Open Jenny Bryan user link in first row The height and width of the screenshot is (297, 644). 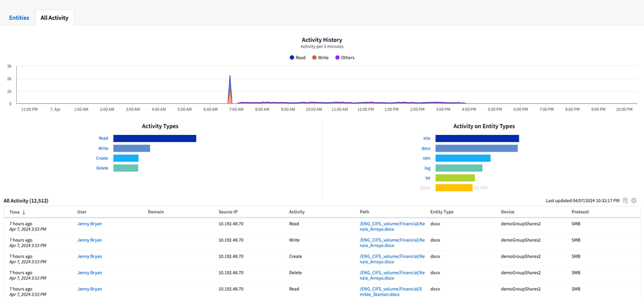pyautogui.click(x=90, y=224)
